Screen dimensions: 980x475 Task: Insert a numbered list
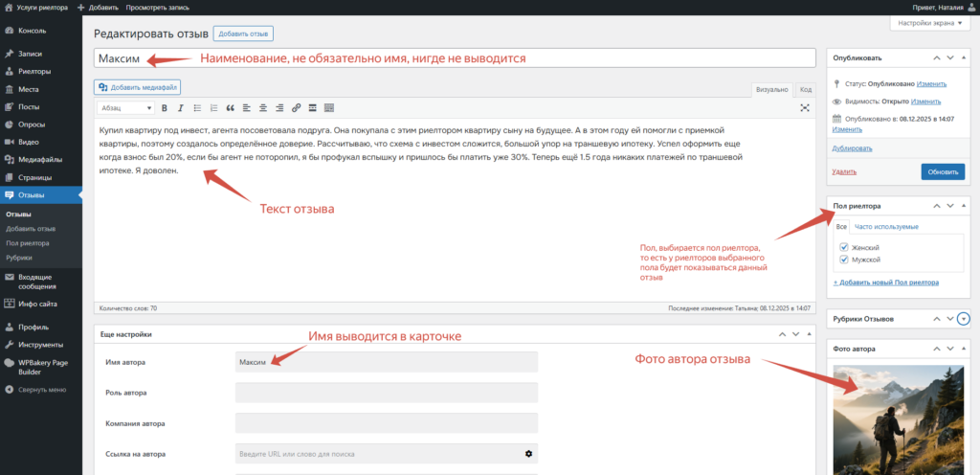pyautogui.click(x=213, y=108)
